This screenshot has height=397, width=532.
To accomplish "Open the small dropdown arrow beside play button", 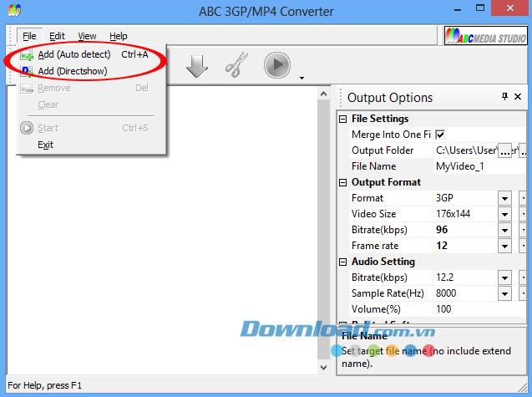I will (301, 78).
